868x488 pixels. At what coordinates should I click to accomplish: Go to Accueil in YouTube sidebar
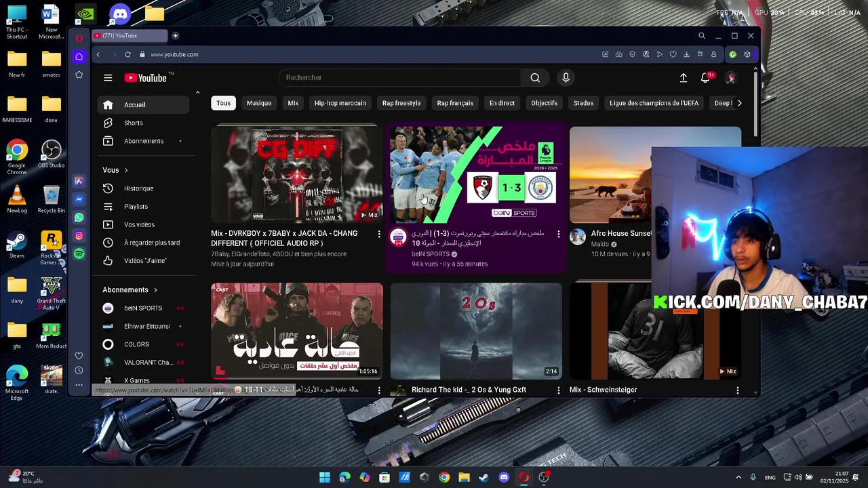[x=144, y=105]
